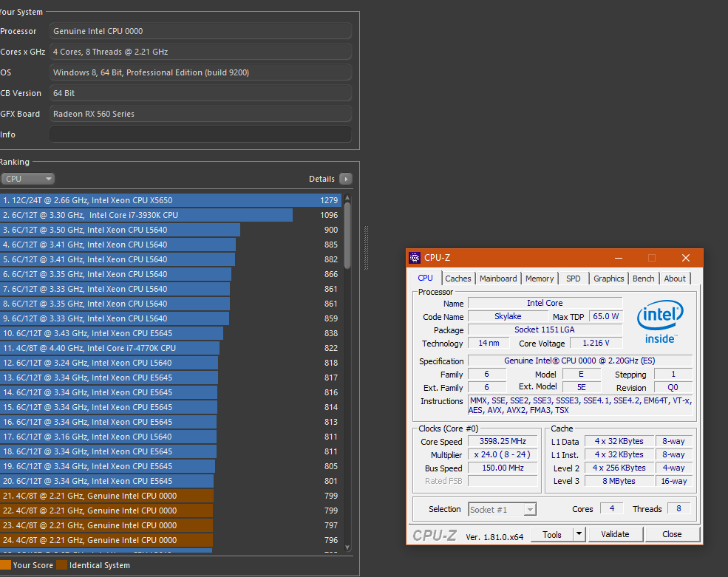Click the GFX Board field Radeon RX 560
Screen dimensions: 728x577
tap(200, 114)
